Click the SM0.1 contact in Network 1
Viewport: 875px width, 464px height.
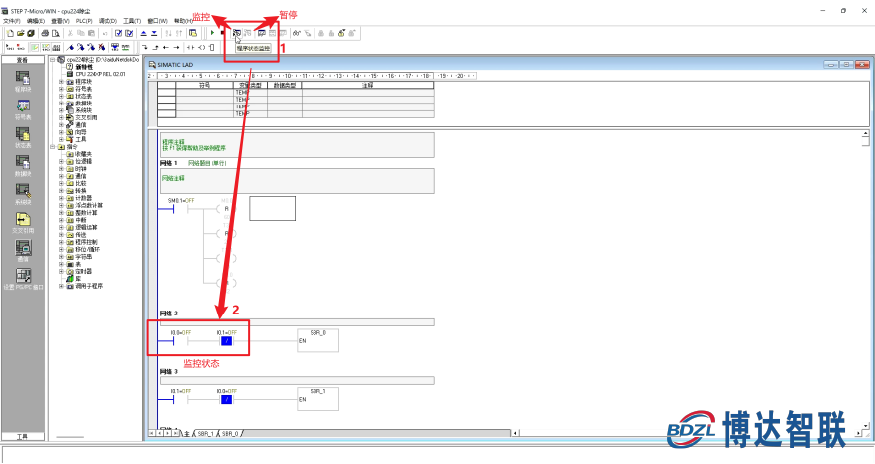[180, 209]
